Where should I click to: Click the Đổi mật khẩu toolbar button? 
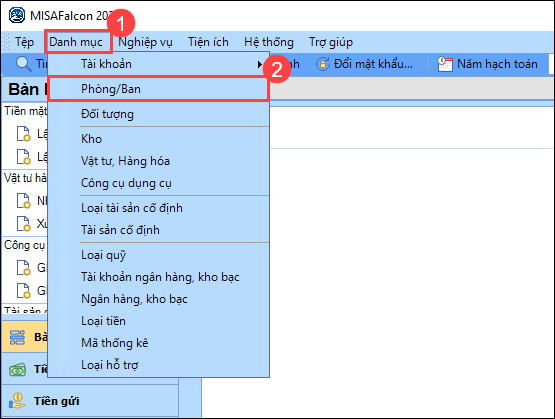365,64
